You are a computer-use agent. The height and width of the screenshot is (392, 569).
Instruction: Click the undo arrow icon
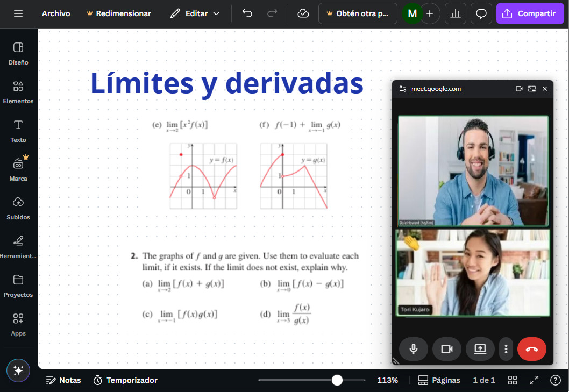pos(247,13)
